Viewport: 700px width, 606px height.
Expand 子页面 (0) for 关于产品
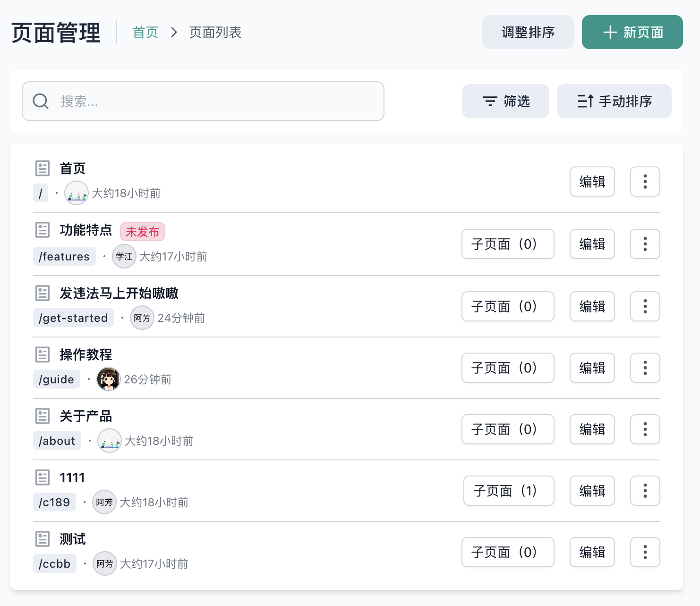pos(508,429)
